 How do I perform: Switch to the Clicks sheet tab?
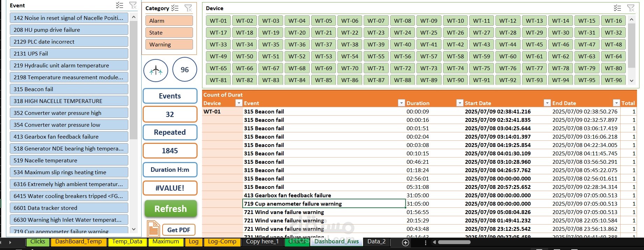38,242
